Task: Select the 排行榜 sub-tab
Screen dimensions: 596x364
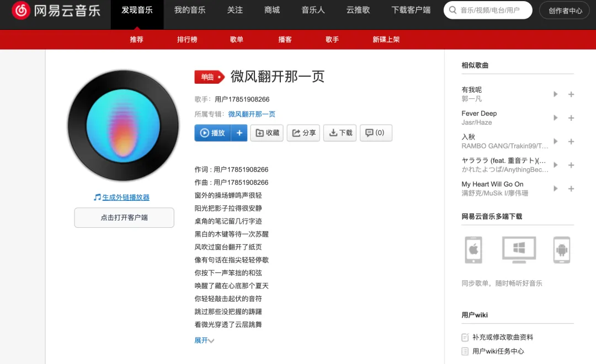Action: 187,40
